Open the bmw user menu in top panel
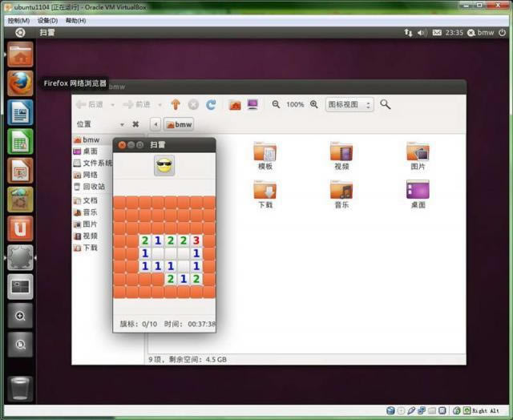 tap(481, 32)
